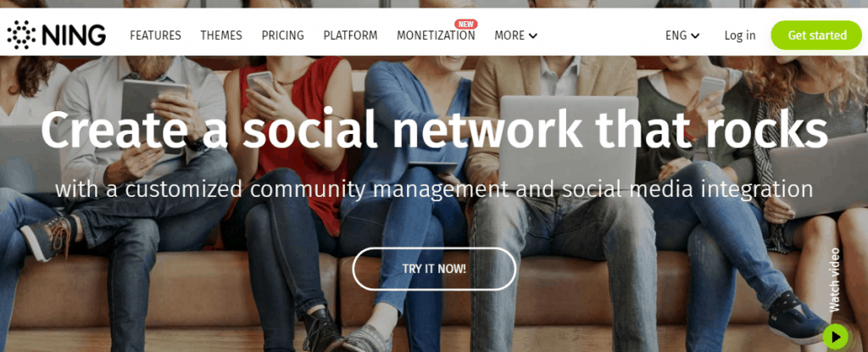Screen dimensions: 868x352
Task: Click the TRY IT NOW! button
Action: coord(434,269)
